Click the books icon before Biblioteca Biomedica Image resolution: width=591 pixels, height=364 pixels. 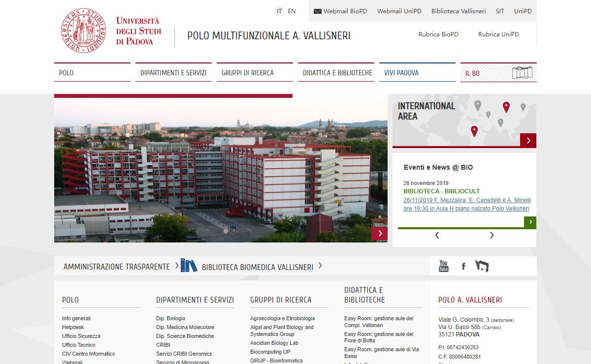tap(189, 266)
